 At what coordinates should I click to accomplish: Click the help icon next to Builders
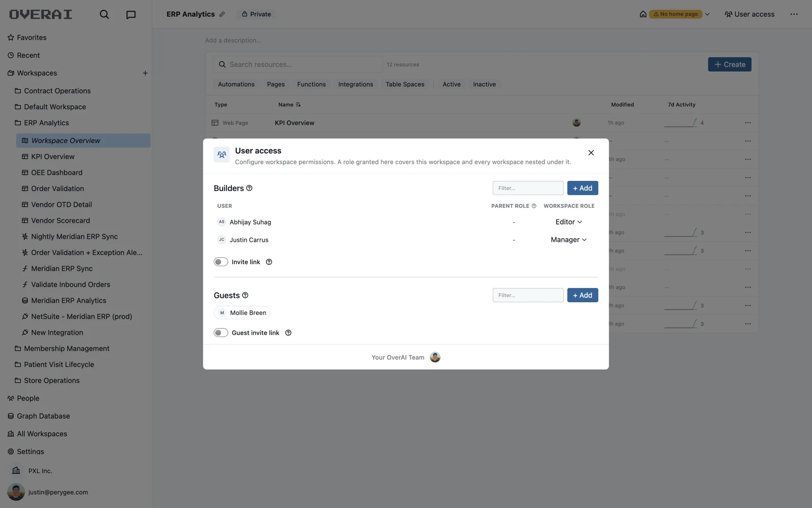[x=249, y=188]
